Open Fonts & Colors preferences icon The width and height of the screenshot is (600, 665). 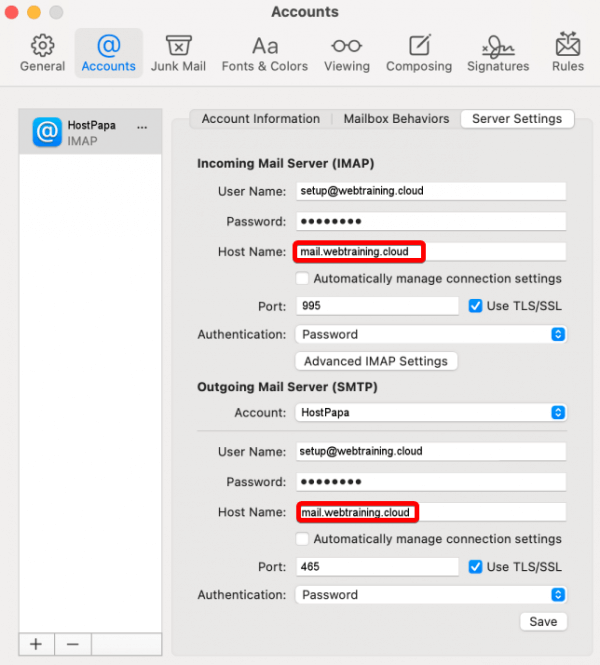[265, 46]
